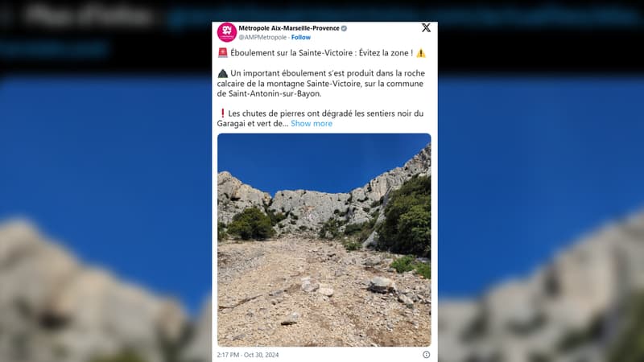Click the mountain emoji before 'Un important'
The width and height of the screenshot is (644, 362).
(223, 73)
